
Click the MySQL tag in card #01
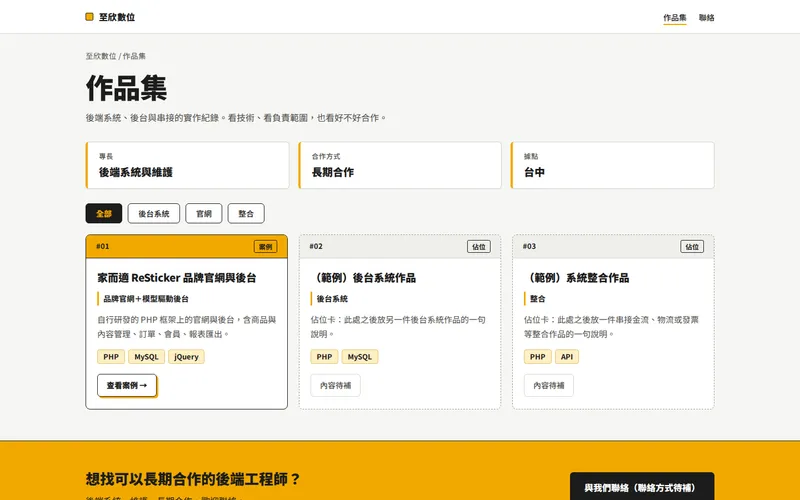click(146, 357)
